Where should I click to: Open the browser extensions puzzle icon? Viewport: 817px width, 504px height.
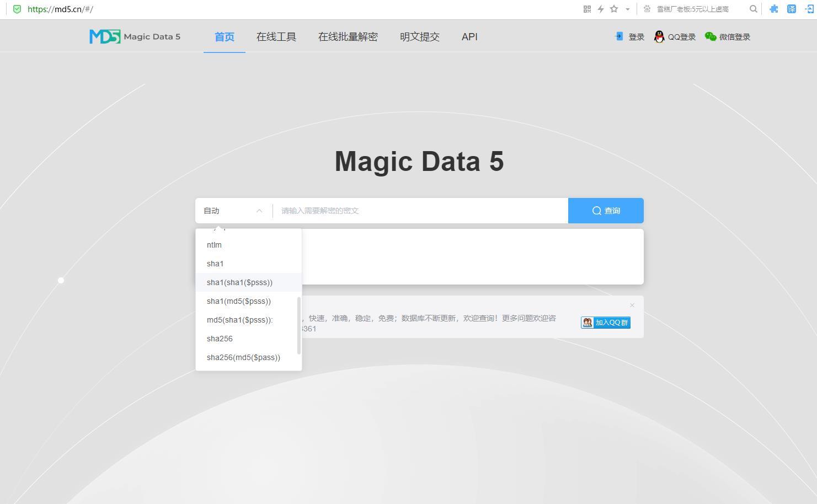(774, 9)
